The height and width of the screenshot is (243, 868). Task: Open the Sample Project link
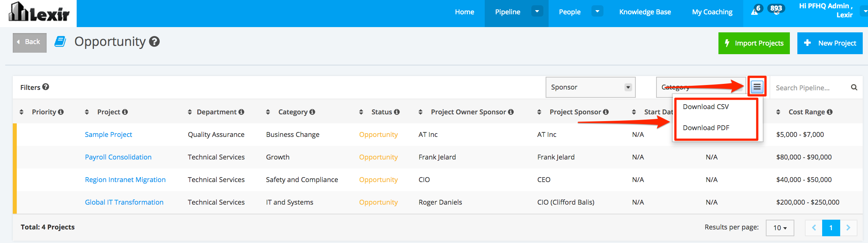pyautogui.click(x=108, y=135)
